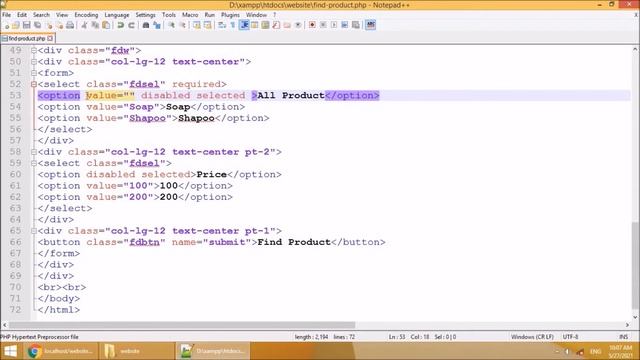Save the recorded macro icon
This screenshot has width=640, height=360.
pyautogui.click(x=356, y=25)
